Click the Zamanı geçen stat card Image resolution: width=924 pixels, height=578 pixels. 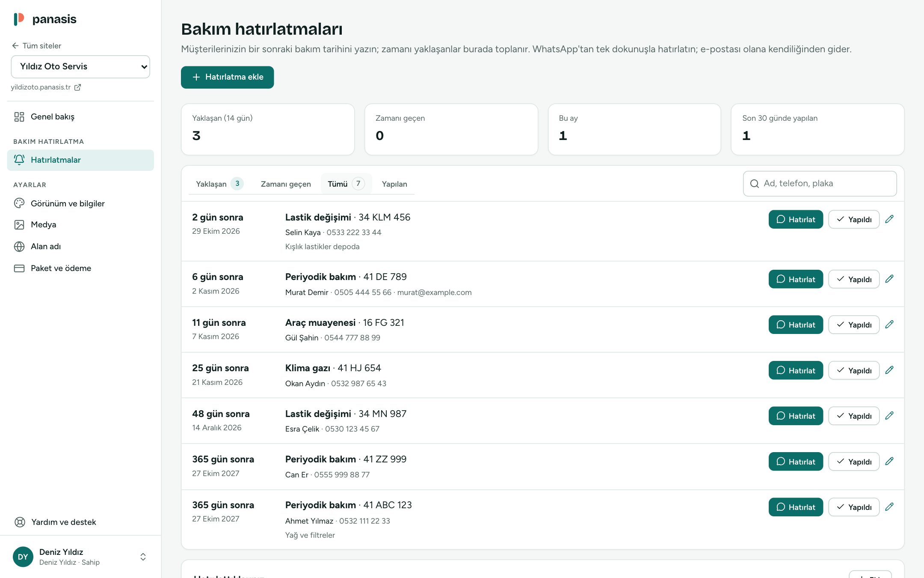click(451, 129)
